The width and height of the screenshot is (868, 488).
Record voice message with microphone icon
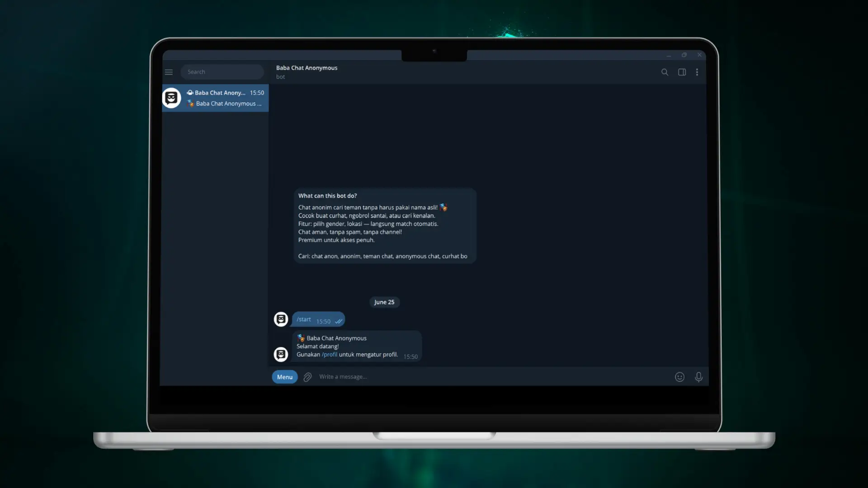698,377
